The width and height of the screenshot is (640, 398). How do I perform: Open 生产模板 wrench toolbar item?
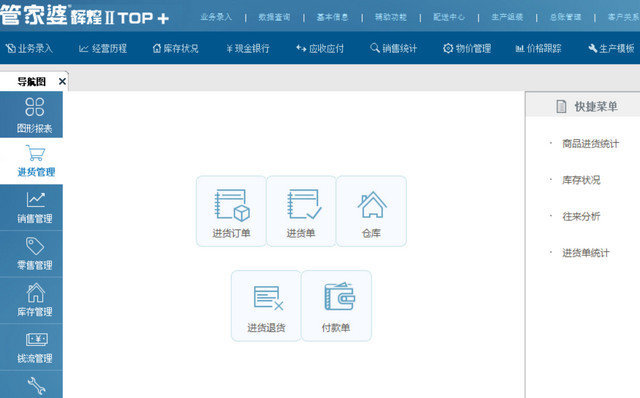pos(611,49)
